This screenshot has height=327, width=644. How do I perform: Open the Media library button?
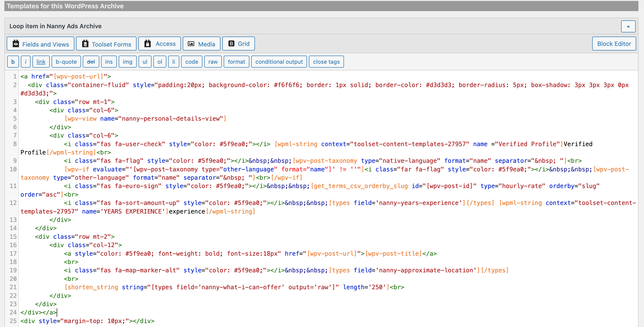point(201,44)
